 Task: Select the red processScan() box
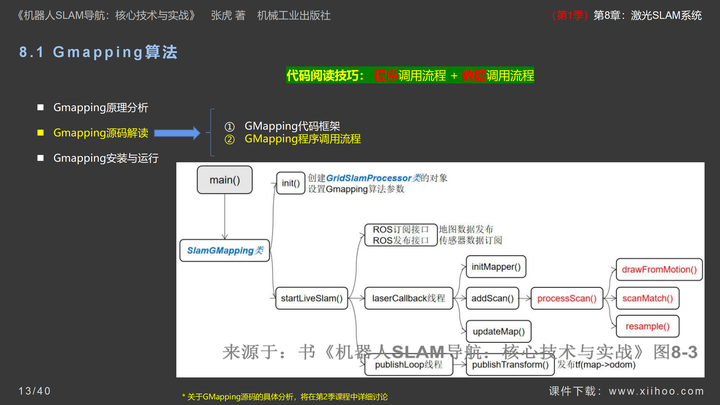pyautogui.click(x=567, y=298)
